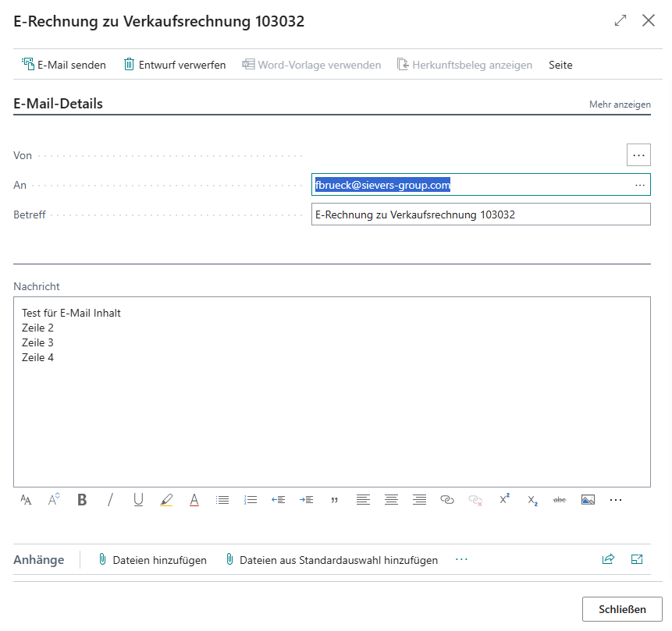The height and width of the screenshot is (631, 672).
Task: Add files using Dateien hinzufügen
Action: pyautogui.click(x=157, y=559)
